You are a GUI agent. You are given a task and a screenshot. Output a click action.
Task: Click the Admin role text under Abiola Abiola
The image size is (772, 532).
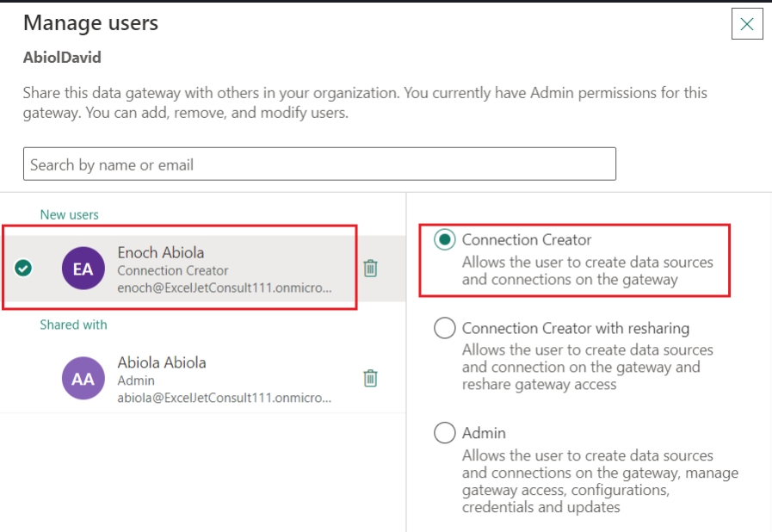tap(136, 380)
